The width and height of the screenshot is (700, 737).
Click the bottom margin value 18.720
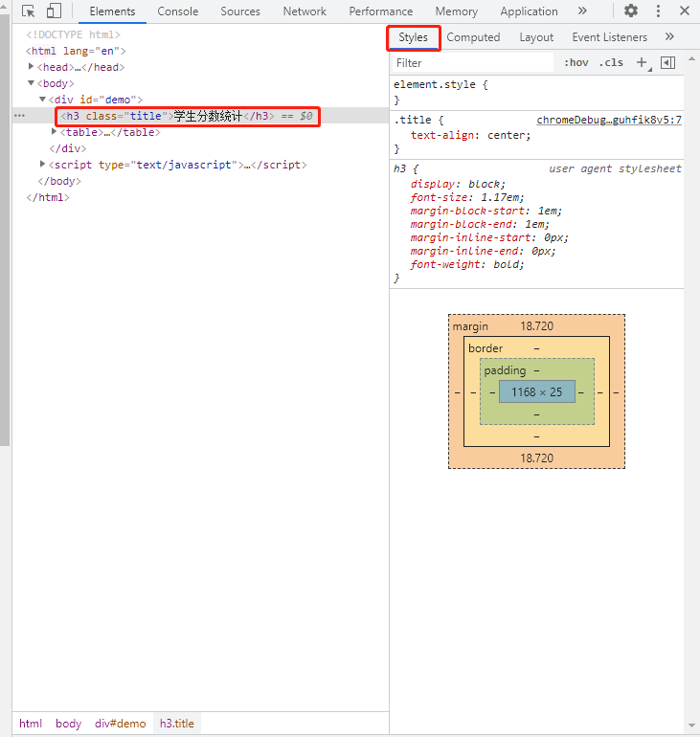click(x=537, y=458)
